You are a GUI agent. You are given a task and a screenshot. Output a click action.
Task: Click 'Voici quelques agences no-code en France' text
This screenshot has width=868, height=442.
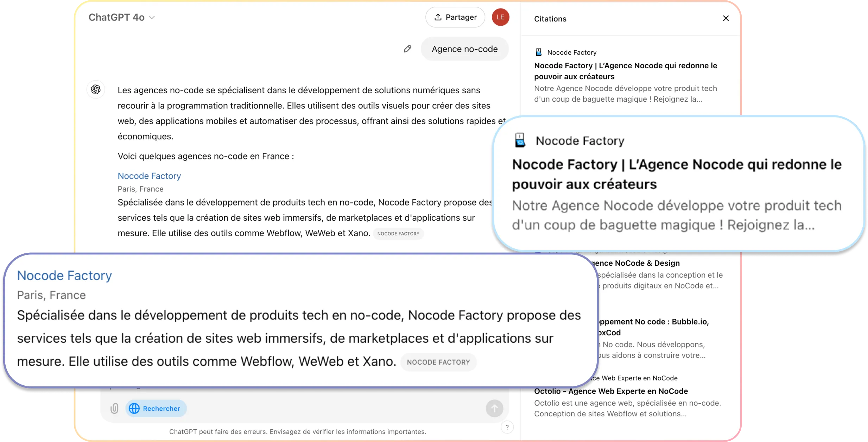pos(206,156)
